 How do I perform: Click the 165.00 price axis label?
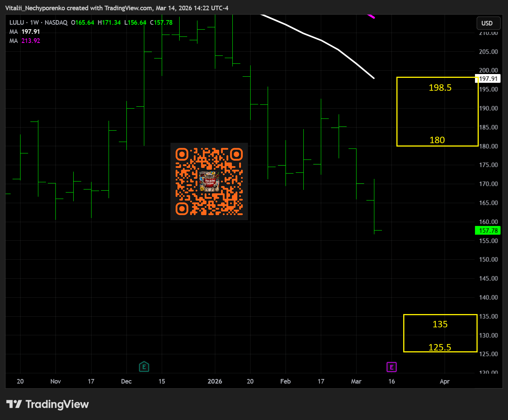click(x=488, y=203)
